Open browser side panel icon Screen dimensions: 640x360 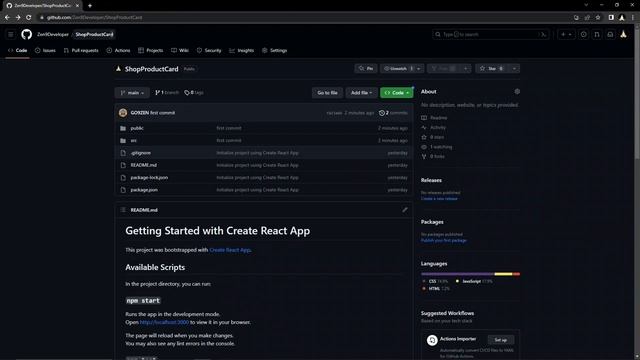[611, 18]
